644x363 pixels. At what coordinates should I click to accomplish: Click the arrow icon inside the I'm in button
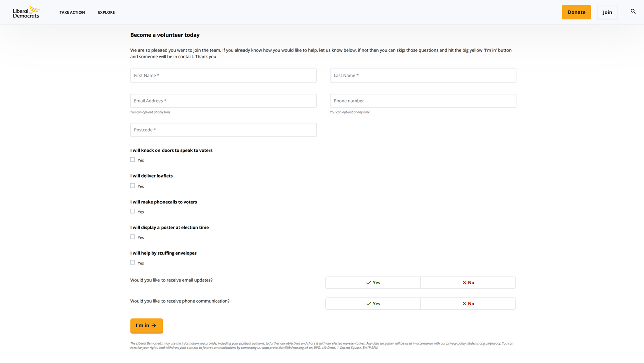tap(155, 325)
